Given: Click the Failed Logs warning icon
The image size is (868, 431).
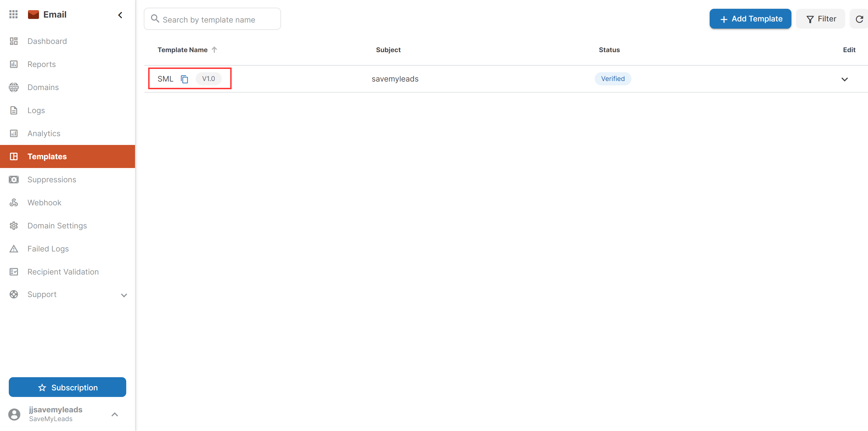Looking at the screenshot, I should coord(14,249).
